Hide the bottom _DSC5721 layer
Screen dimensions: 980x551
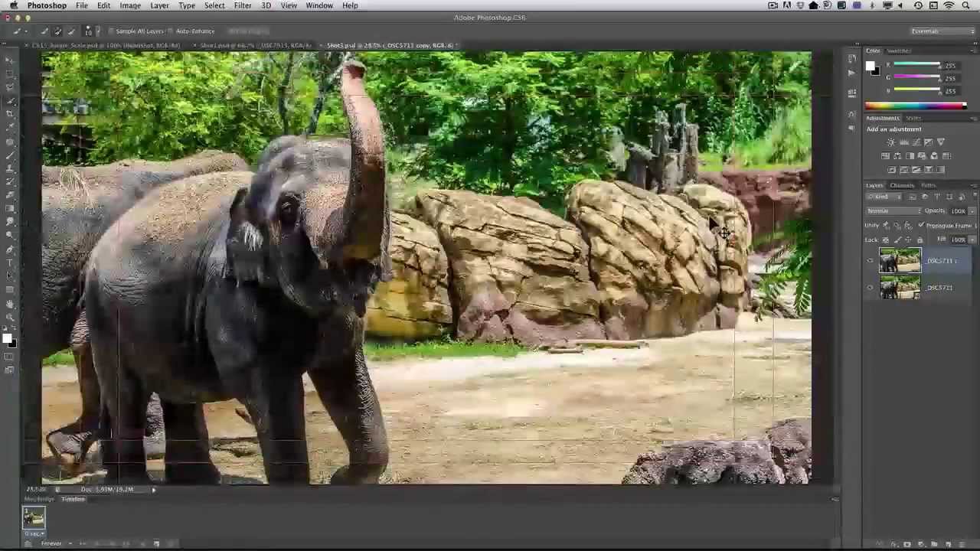(870, 288)
